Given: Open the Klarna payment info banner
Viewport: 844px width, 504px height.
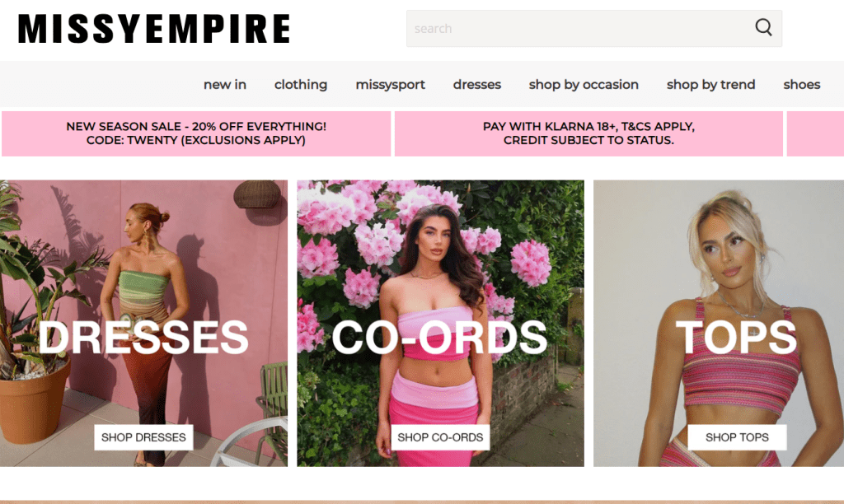Looking at the screenshot, I should [x=588, y=133].
